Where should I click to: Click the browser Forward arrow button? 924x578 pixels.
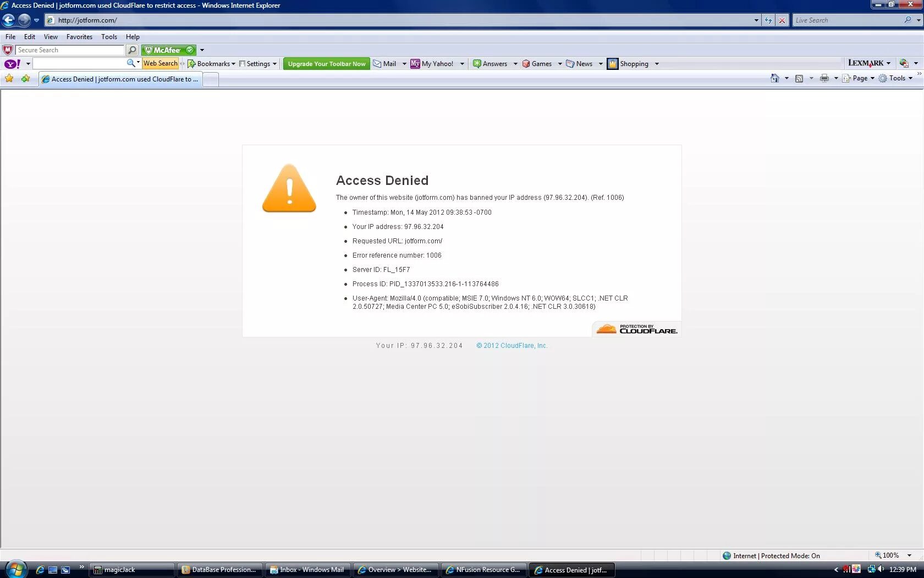(x=24, y=20)
